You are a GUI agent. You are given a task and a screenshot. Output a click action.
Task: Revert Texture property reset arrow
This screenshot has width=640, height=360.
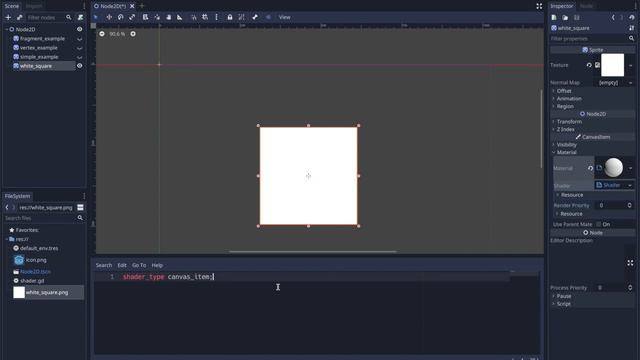pos(589,65)
